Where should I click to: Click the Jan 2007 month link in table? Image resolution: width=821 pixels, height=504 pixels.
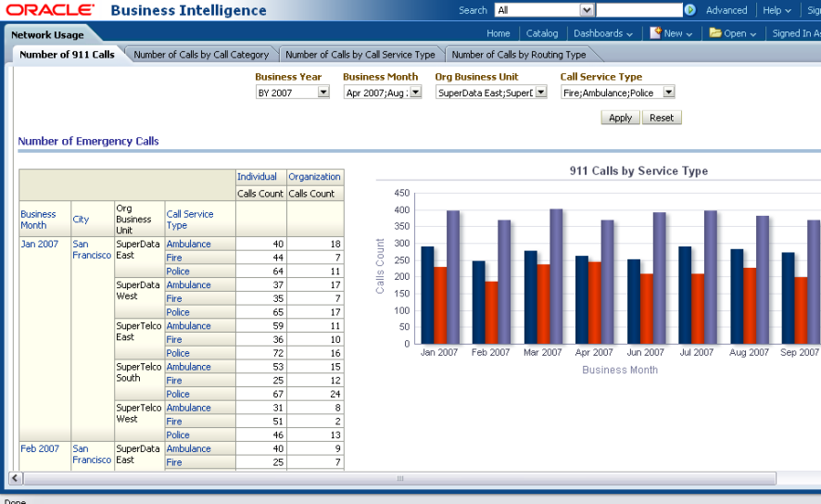click(39, 244)
